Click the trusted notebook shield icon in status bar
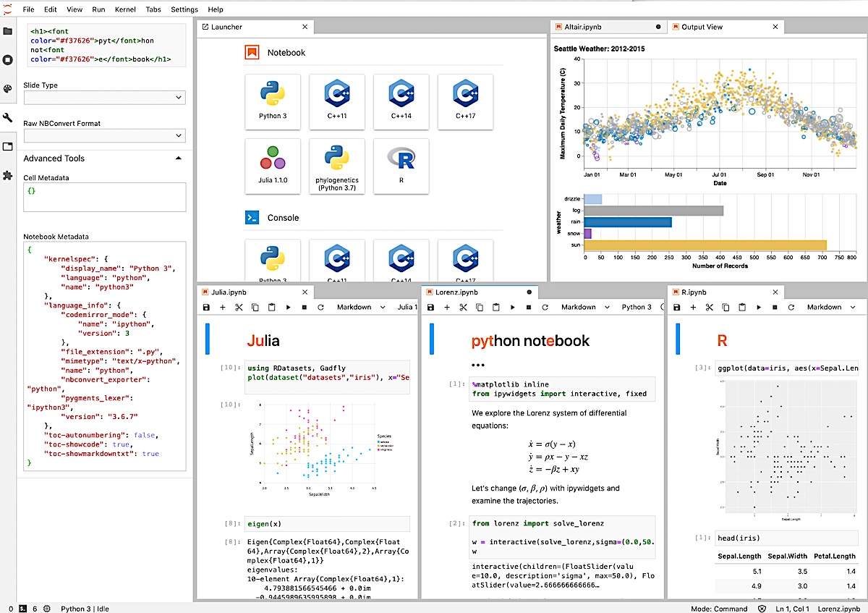The image size is (868, 613). point(762,609)
